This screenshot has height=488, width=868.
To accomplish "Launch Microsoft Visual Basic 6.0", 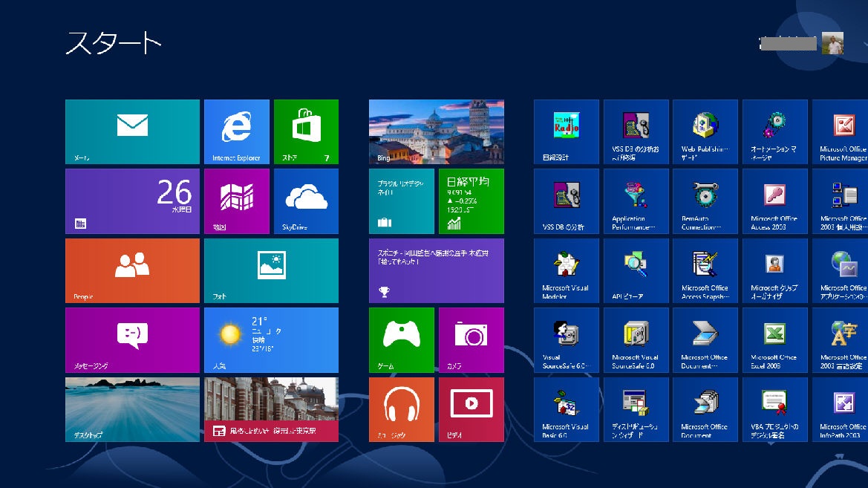I will pyautogui.click(x=567, y=410).
